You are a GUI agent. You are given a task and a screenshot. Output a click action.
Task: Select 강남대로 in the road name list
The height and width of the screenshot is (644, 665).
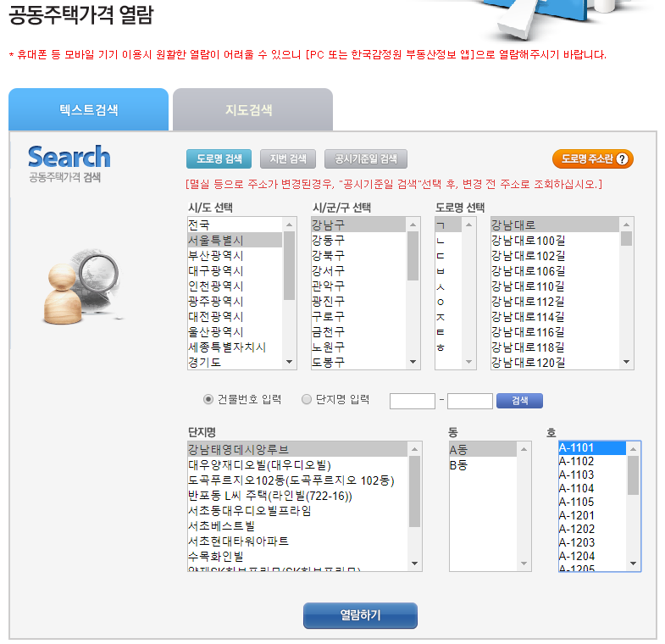pyautogui.click(x=555, y=225)
